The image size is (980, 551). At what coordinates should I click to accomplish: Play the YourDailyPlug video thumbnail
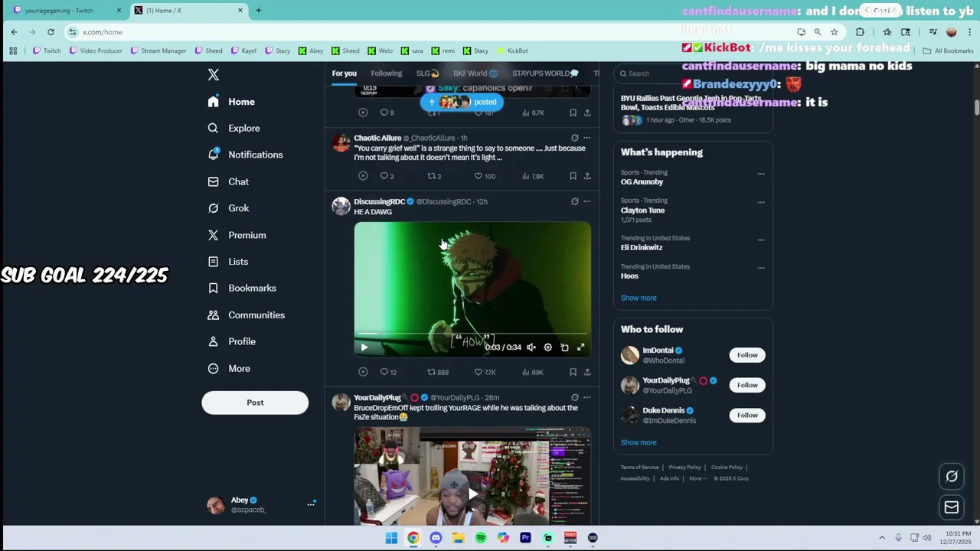472,494
